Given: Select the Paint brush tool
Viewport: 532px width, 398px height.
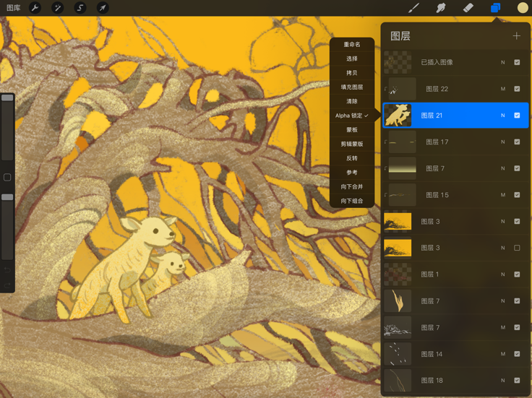Looking at the screenshot, I should (x=413, y=8).
